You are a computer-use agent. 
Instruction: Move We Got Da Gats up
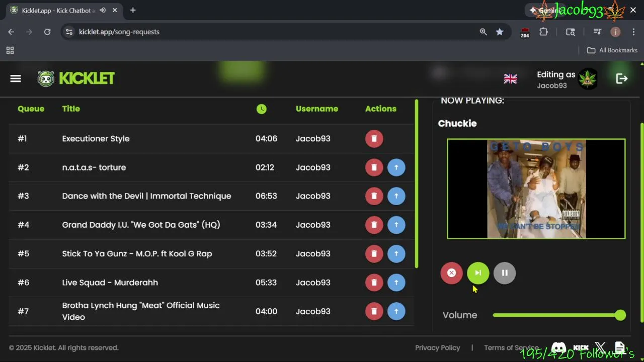396,225
